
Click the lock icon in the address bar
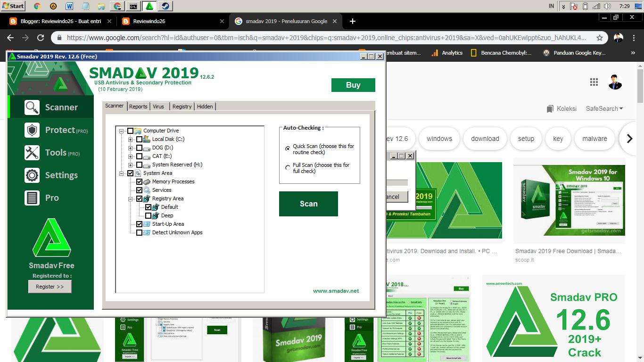tap(58, 38)
